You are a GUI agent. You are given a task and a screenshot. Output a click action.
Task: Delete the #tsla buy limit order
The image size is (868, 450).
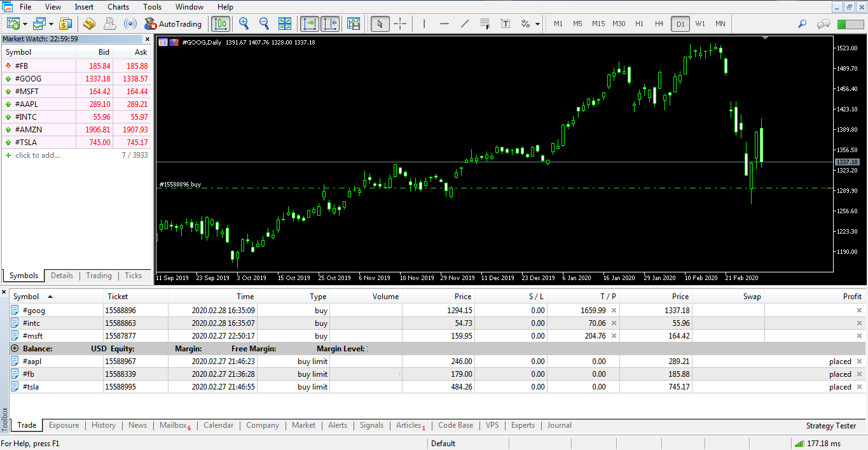point(859,387)
